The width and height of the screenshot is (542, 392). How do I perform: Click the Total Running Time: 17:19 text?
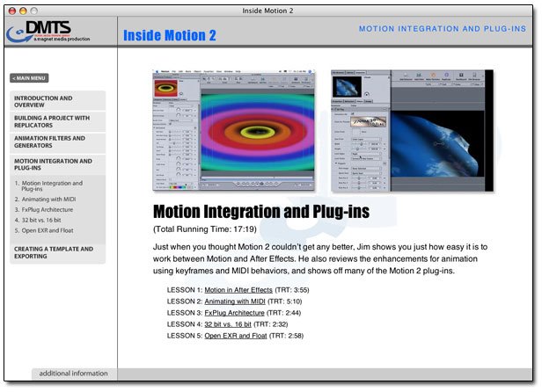(x=205, y=229)
